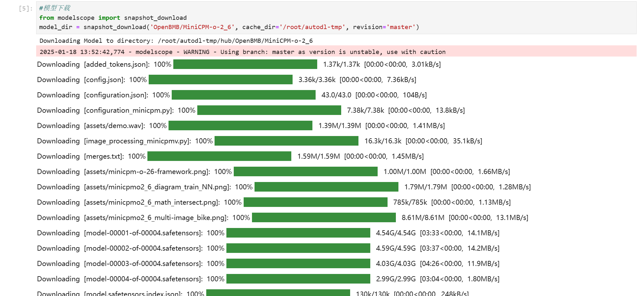Screen dimensions: 644x296
Task: Click the 'Downloading Model to directory' output text
Action: [x=176, y=41]
